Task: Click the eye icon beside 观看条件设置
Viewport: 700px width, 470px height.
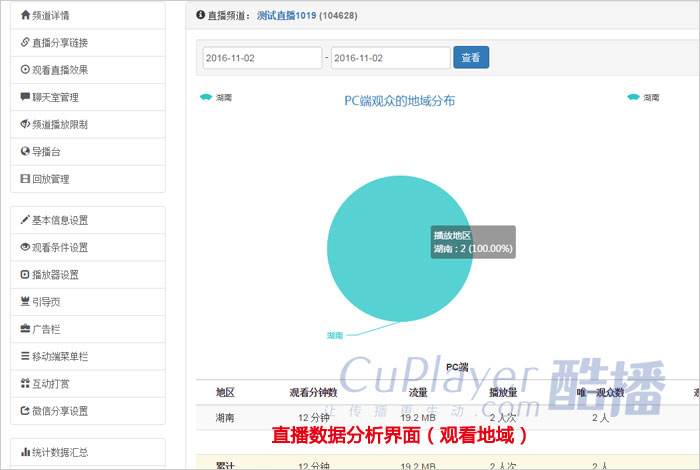Action: click(25, 247)
